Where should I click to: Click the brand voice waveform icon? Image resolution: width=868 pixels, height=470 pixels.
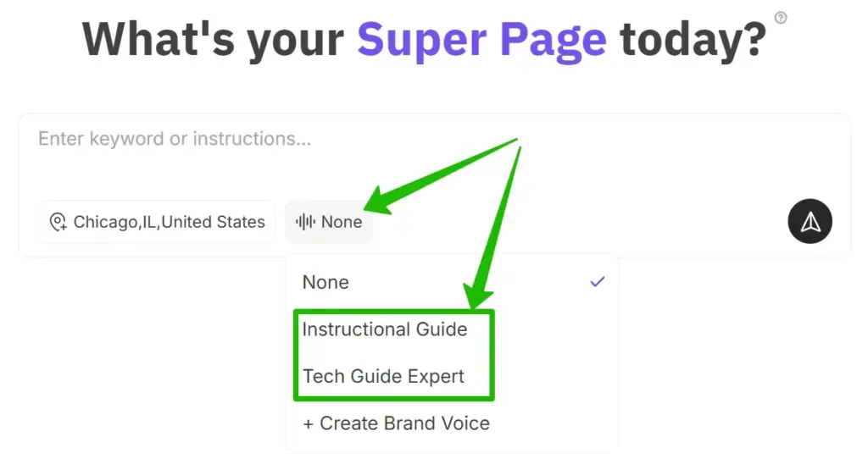point(305,222)
